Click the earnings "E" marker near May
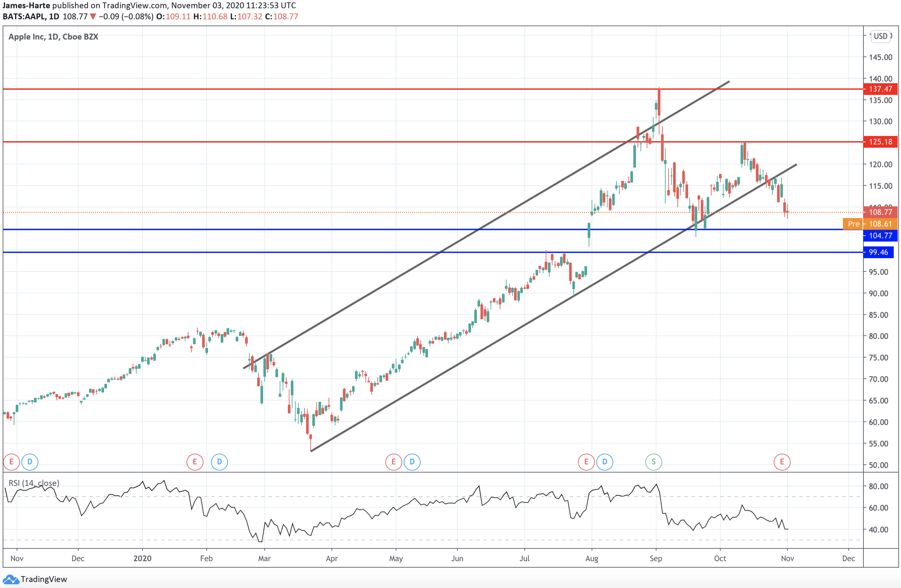901x588 pixels. (x=393, y=462)
